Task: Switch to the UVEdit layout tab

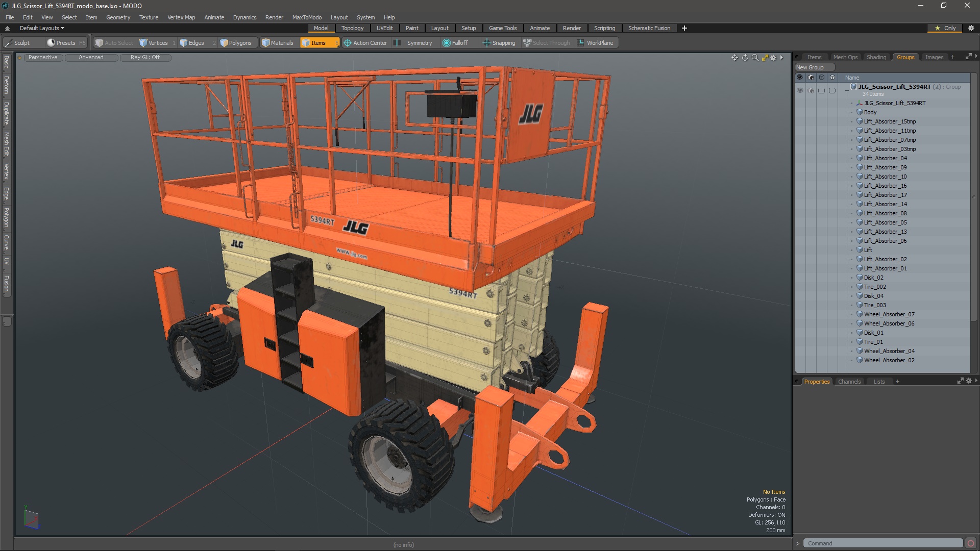Action: [x=384, y=28]
